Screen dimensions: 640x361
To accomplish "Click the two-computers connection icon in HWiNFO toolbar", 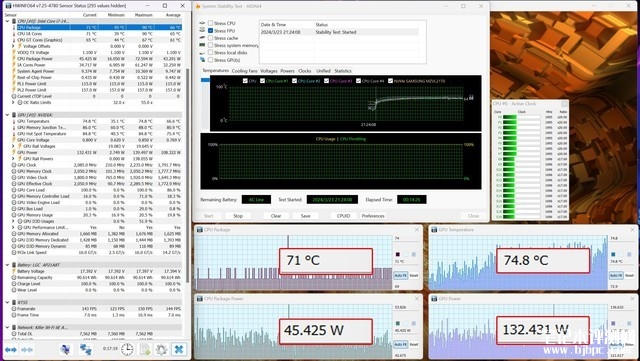I will pyautogui.click(x=85, y=350).
